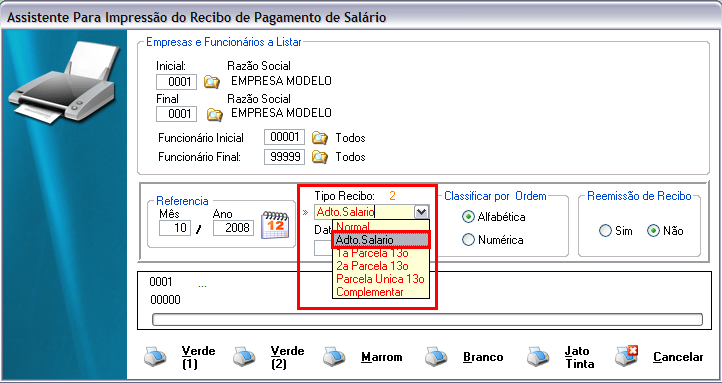This screenshot has width=722, height=383.
Task: Click the Verde (1) button label
Action: point(198,357)
